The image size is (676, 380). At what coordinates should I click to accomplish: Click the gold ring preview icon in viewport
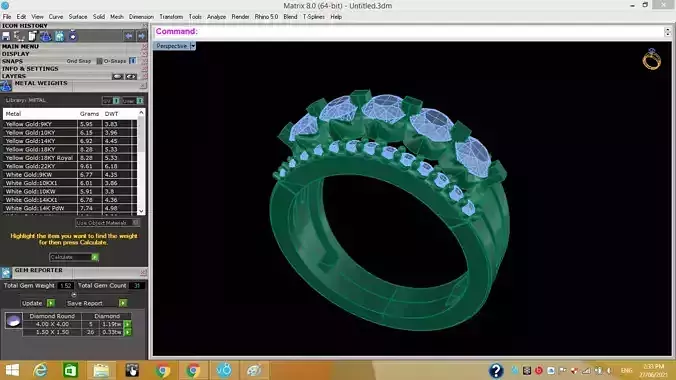(x=651, y=60)
